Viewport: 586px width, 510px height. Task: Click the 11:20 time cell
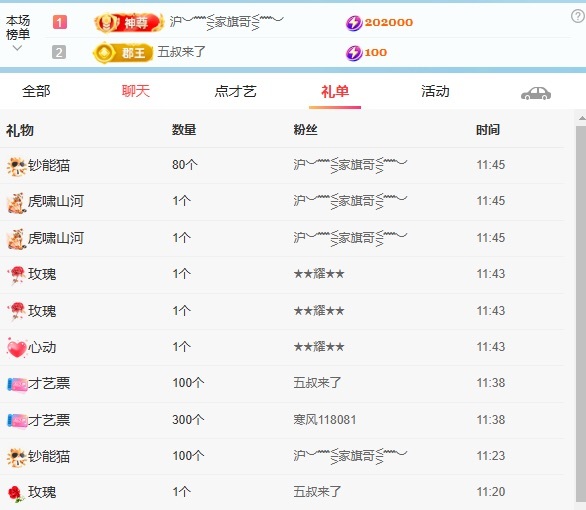(x=491, y=492)
